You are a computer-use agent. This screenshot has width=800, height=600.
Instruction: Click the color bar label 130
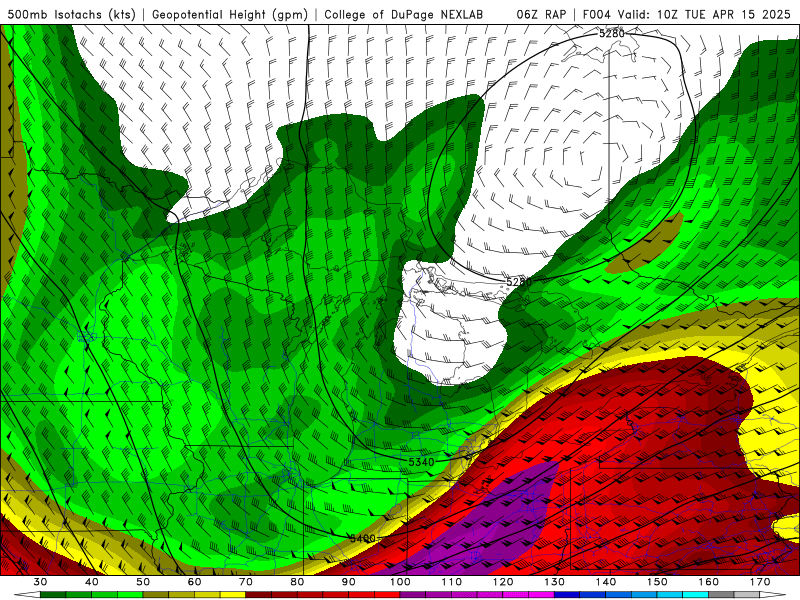[x=555, y=582]
